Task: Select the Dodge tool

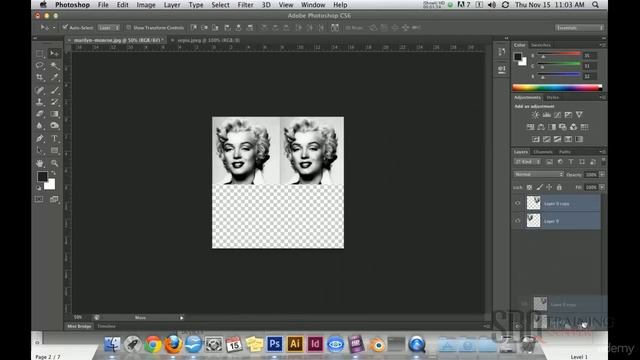Action: 54,126
